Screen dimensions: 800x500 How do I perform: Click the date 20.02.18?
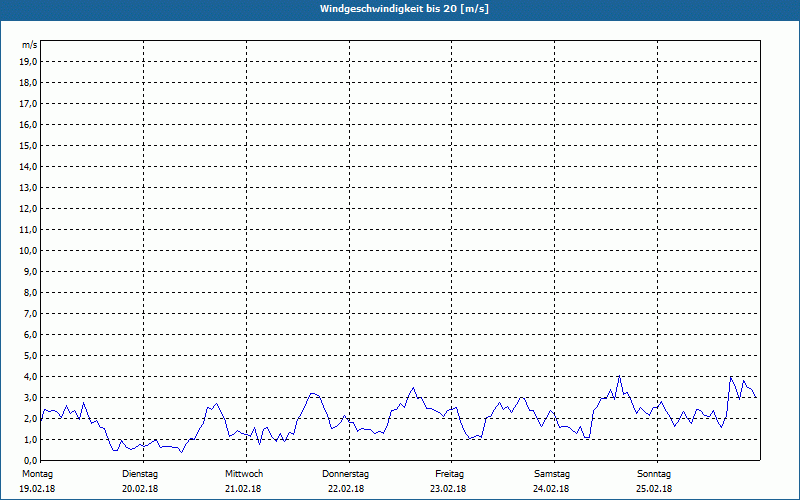pos(140,489)
